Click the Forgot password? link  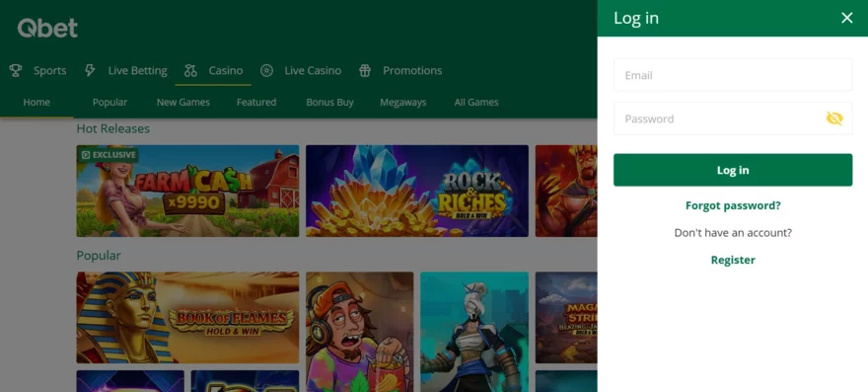pyautogui.click(x=733, y=205)
